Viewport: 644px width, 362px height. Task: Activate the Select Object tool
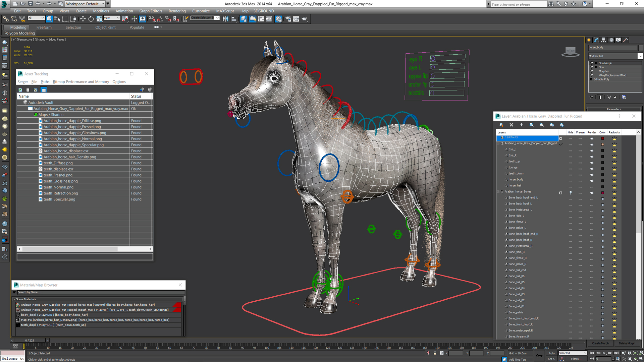(49, 19)
